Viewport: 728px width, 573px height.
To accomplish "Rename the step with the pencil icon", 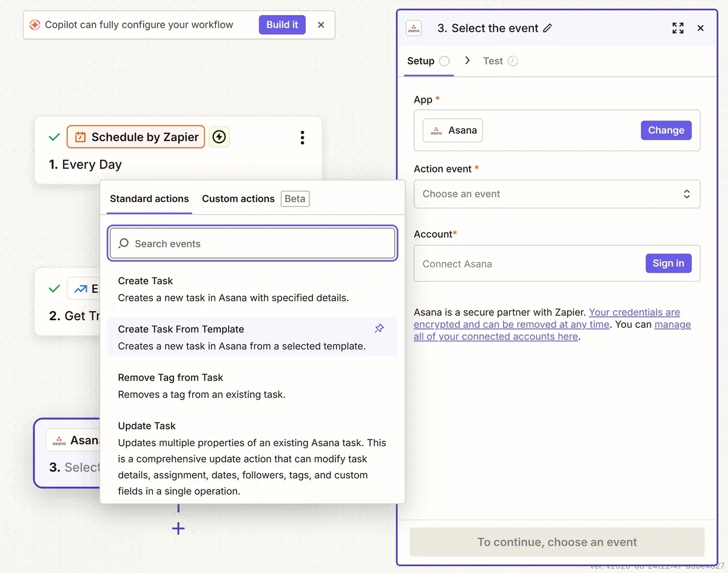I will pos(548,28).
